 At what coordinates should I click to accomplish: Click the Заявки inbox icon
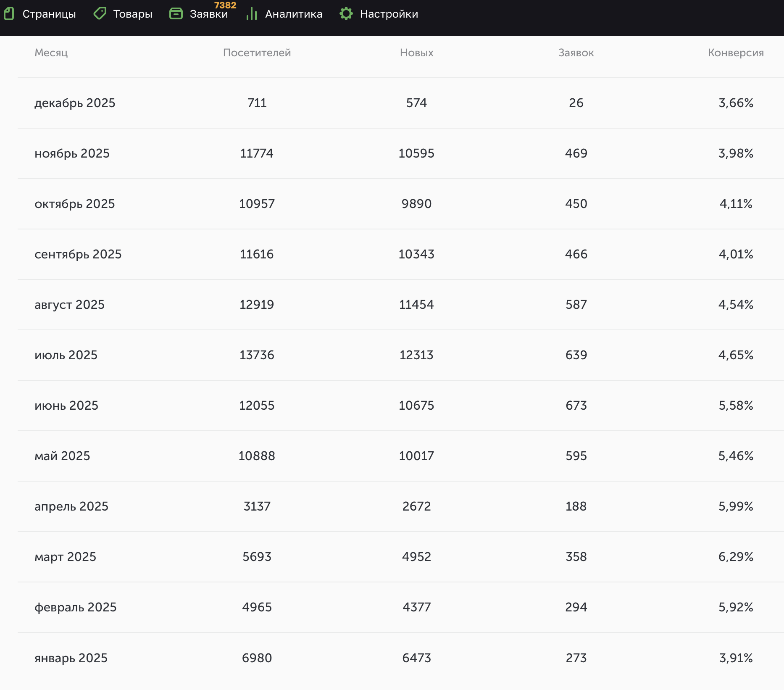[x=176, y=14]
